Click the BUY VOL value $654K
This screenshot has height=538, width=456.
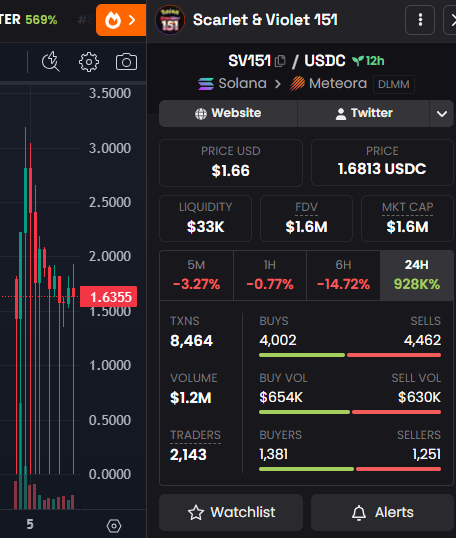point(281,397)
